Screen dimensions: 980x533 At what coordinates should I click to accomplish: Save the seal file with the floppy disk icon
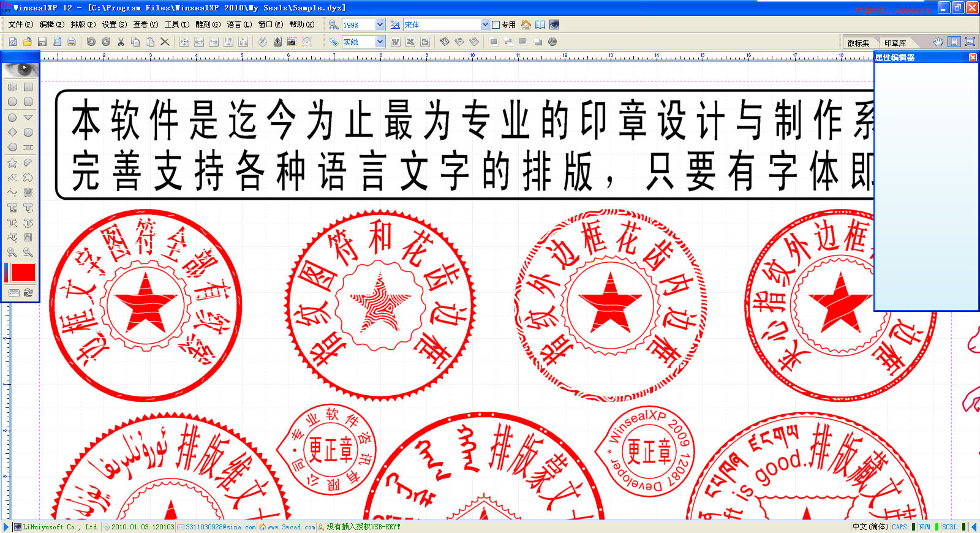(x=42, y=42)
